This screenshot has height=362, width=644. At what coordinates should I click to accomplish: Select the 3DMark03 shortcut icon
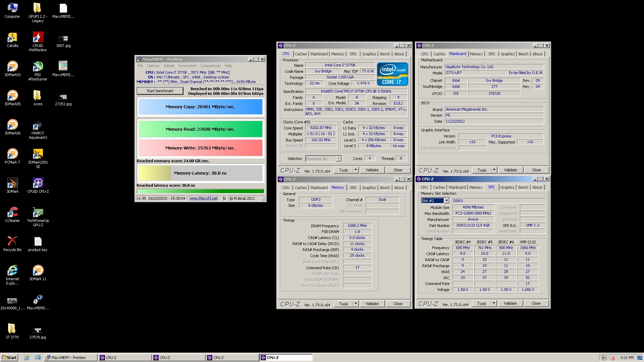coord(12,69)
